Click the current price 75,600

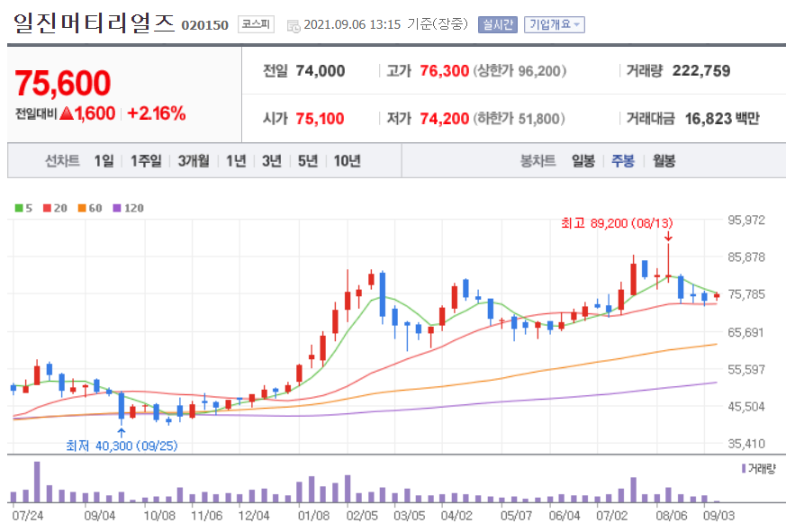[63, 83]
